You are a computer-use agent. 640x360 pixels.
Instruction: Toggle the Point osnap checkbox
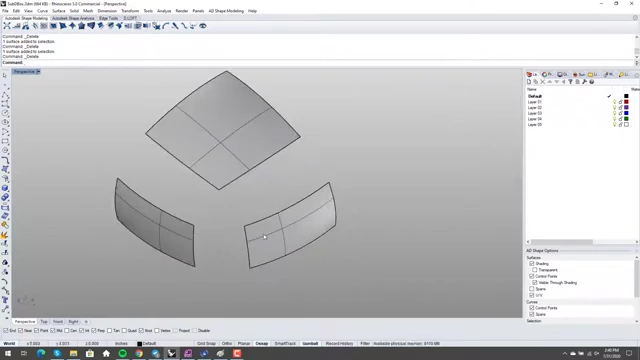point(36,331)
